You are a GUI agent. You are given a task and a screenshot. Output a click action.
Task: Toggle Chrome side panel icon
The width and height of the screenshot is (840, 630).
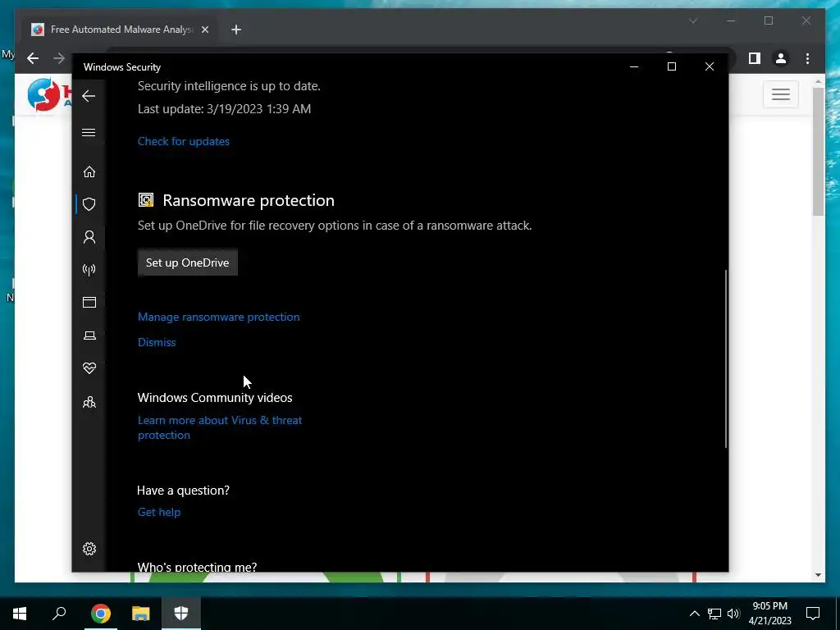pyautogui.click(x=755, y=58)
